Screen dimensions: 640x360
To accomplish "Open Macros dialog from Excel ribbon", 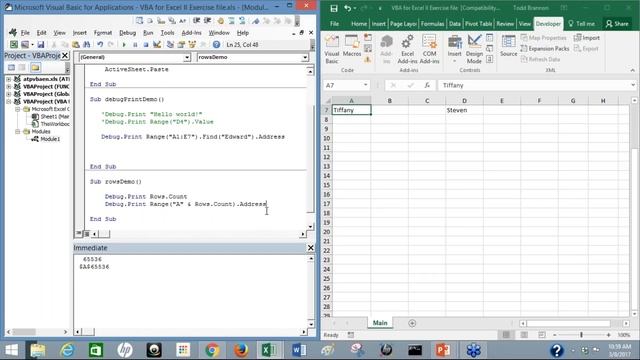I will [352, 46].
